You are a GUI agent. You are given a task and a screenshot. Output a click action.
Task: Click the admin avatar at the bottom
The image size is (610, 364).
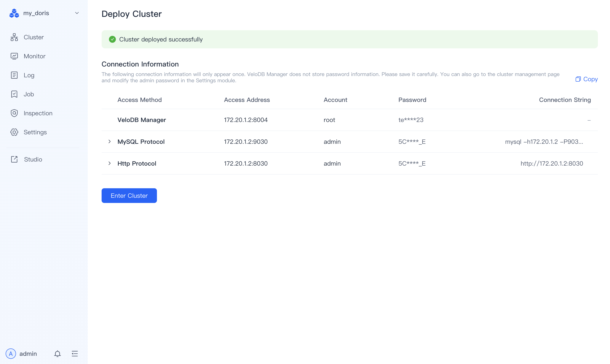point(11,354)
